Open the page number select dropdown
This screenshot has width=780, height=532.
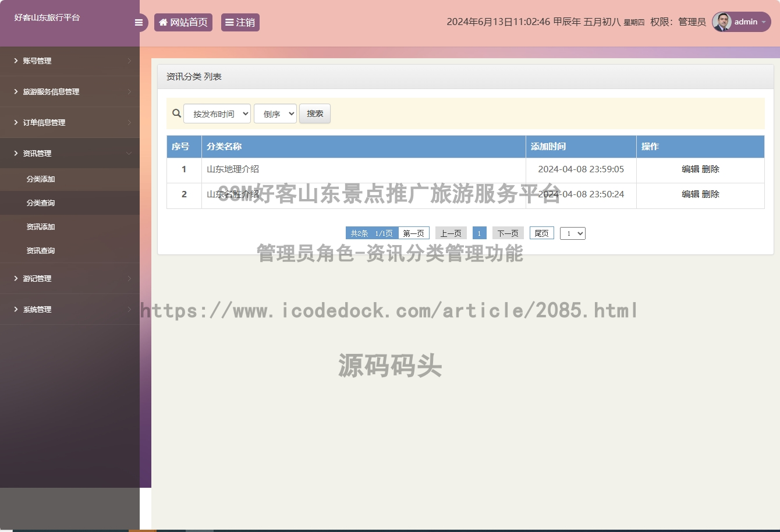573,233
